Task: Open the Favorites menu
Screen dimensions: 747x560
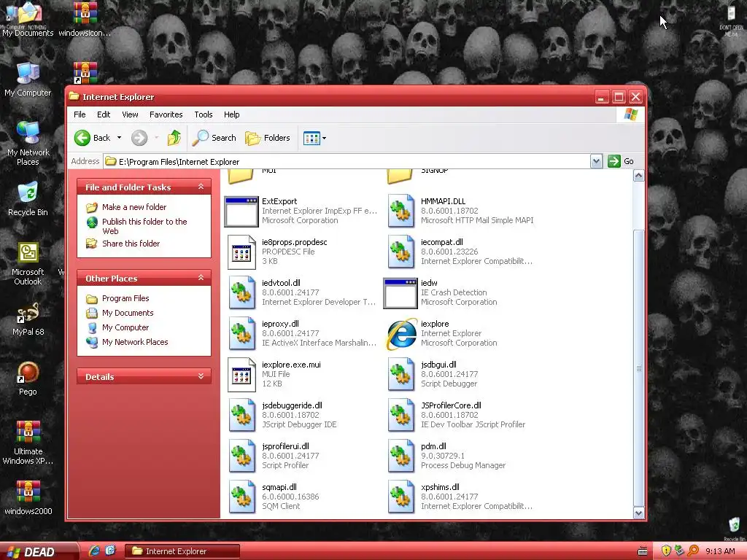Action: pos(166,114)
